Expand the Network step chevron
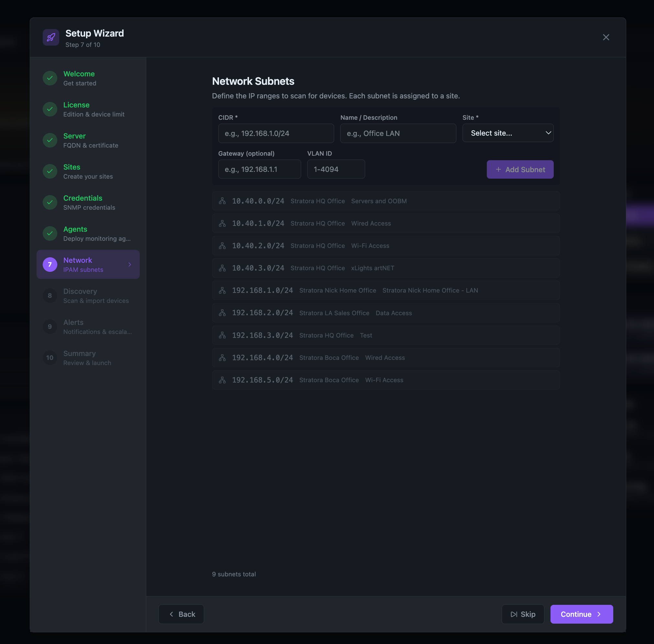The height and width of the screenshot is (644, 654). tap(129, 264)
